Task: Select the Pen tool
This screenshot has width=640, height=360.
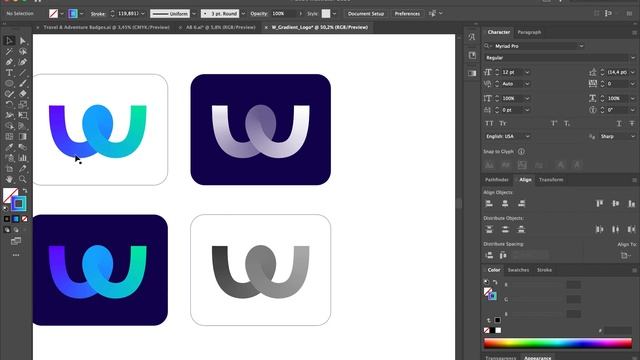Action: (9, 62)
